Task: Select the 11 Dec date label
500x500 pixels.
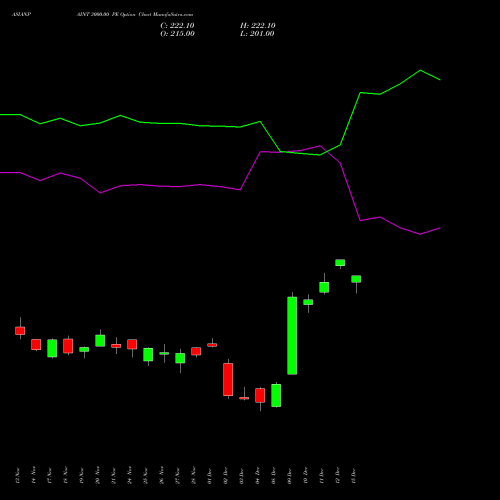Action: pos(322,475)
